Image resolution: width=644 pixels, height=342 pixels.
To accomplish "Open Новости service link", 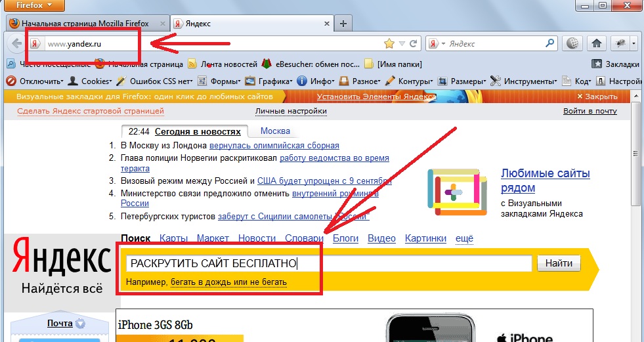I will tap(257, 238).
